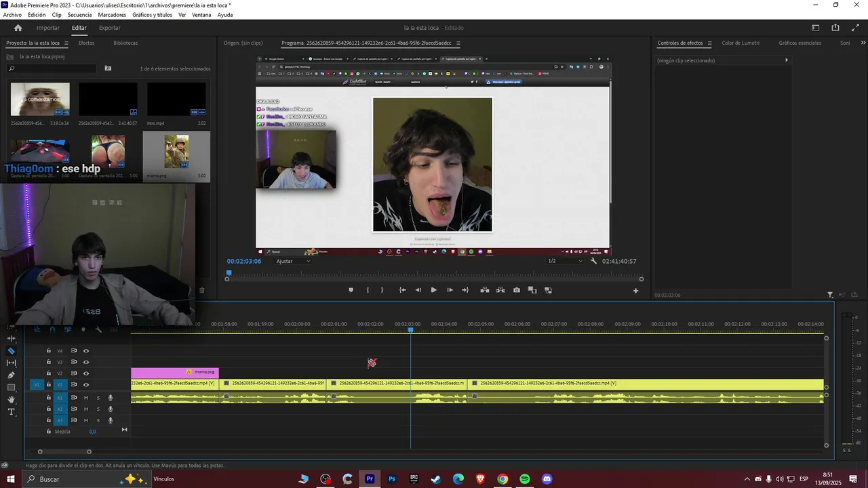Switch to the Gráficos esenciales tab
Screen dimensions: 868x488
[800, 43]
